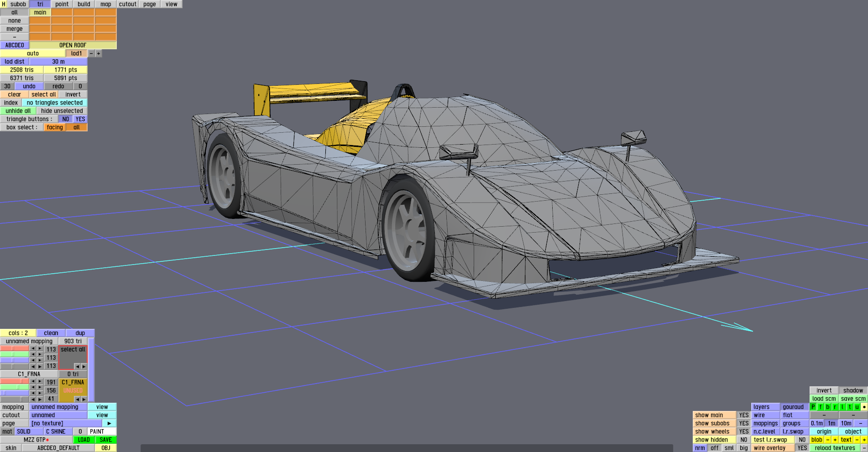Increase the text size with plus
868x452 pixels.
coord(864,440)
